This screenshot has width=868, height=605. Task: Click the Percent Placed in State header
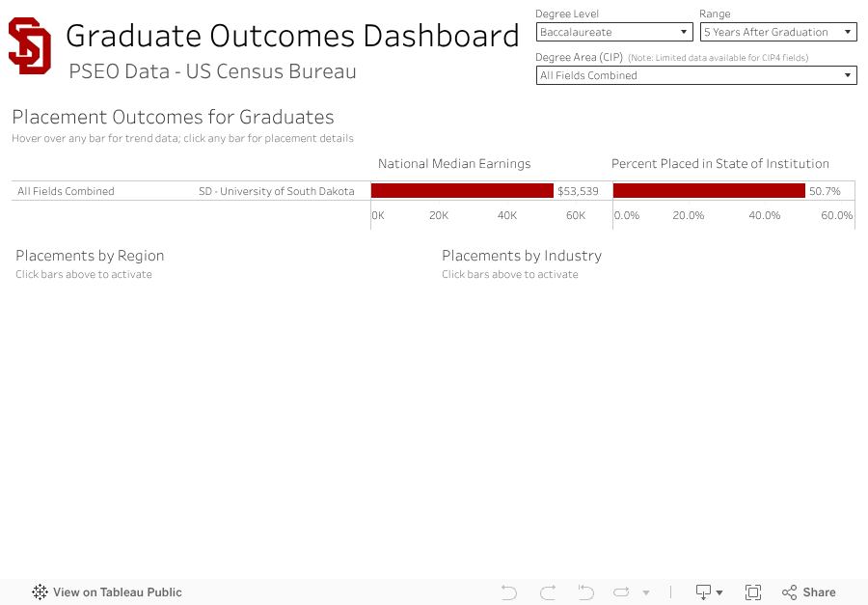pyautogui.click(x=720, y=164)
